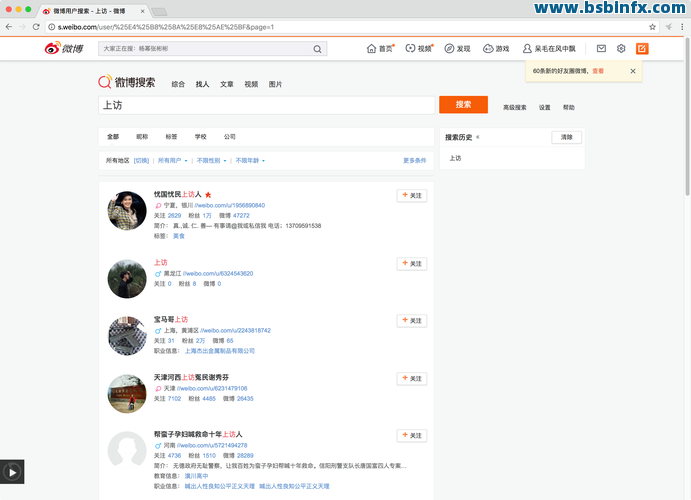691x500 pixels.
Task: Select the 找人 search category
Action: 202,84
